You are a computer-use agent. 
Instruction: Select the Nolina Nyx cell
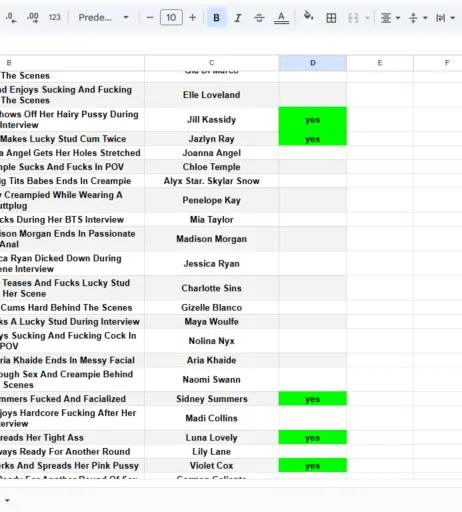212,341
